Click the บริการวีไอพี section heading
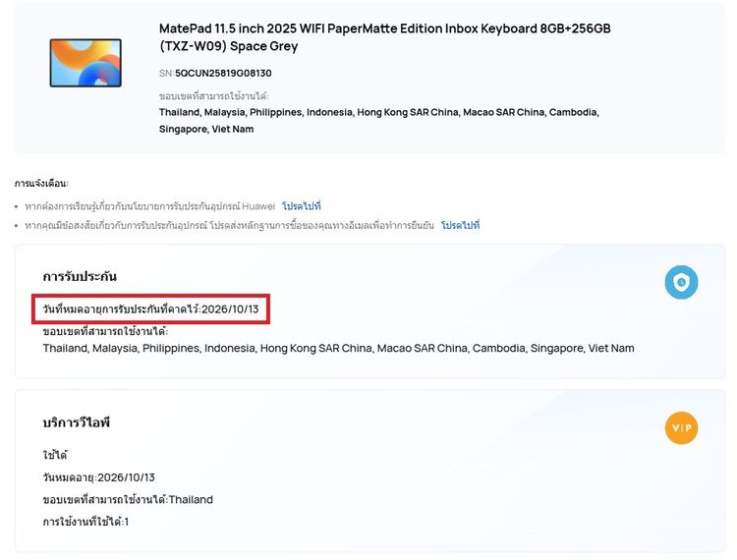 (x=76, y=422)
